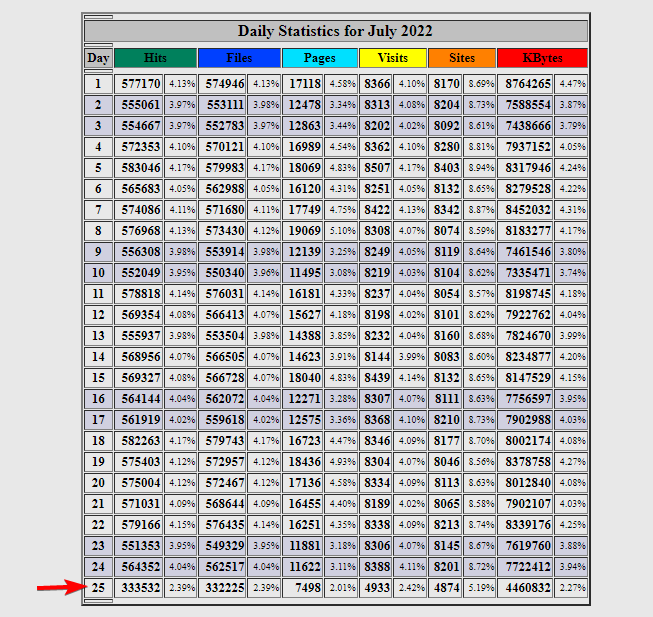Click hits value 574086 for day 7
The width and height of the screenshot is (653, 617).
pos(139,209)
